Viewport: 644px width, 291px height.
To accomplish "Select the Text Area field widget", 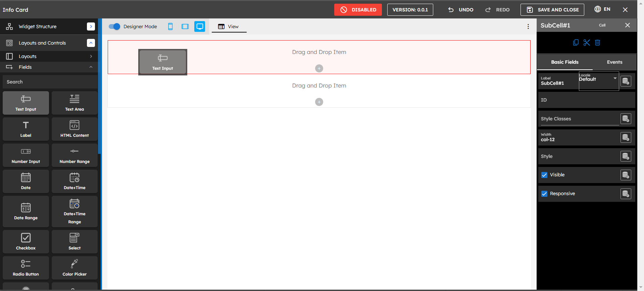I will pos(75,103).
